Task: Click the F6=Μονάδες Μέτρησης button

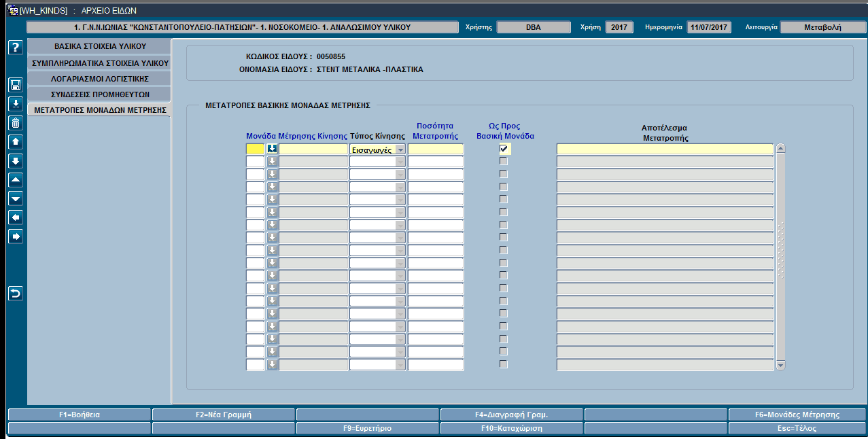Action: [797, 415]
